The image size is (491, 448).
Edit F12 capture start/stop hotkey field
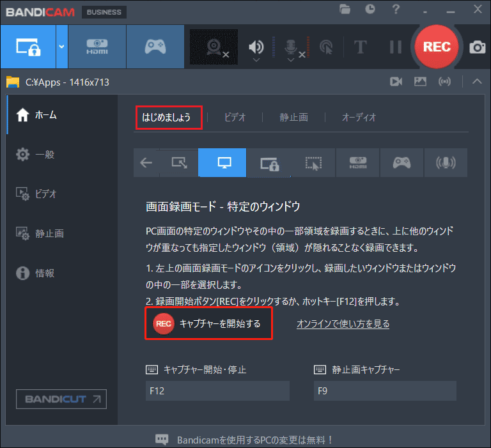[217, 390]
